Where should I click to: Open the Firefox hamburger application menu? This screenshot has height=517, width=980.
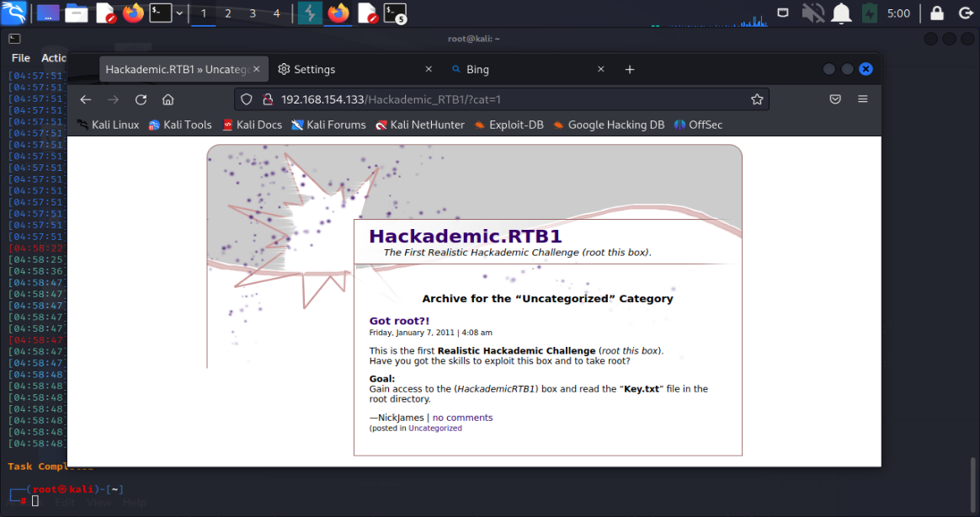pyautogui.click(x=862, y=99)
